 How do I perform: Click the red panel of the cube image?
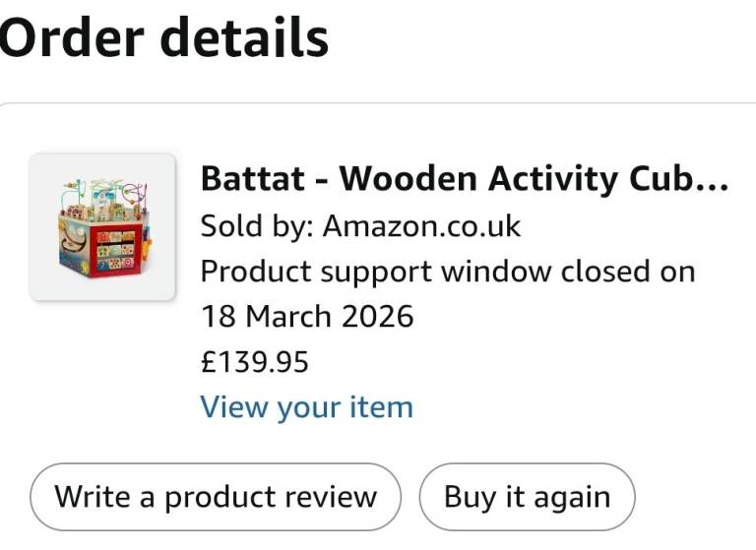(x=116, y=251)
